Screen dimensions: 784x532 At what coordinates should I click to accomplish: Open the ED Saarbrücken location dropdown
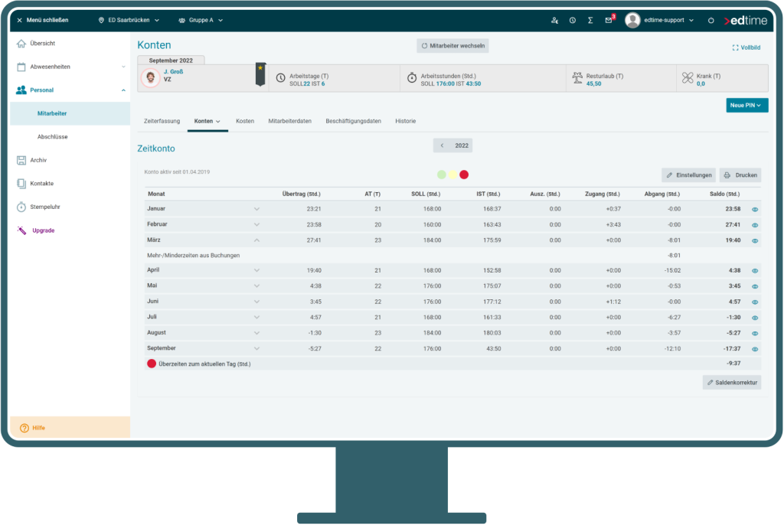coord(129,20)
